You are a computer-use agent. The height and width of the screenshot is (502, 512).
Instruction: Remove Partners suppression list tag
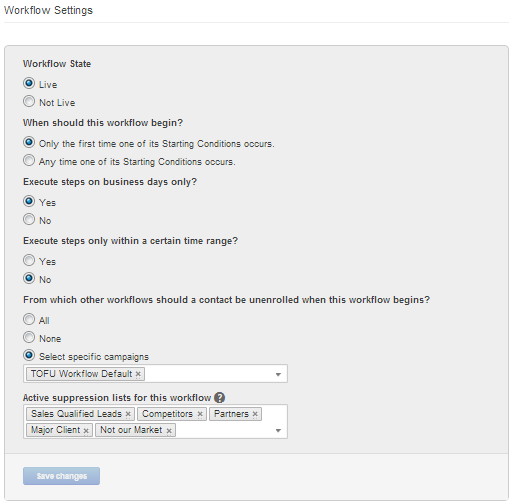pyautogui.click(x=255, y=414)
